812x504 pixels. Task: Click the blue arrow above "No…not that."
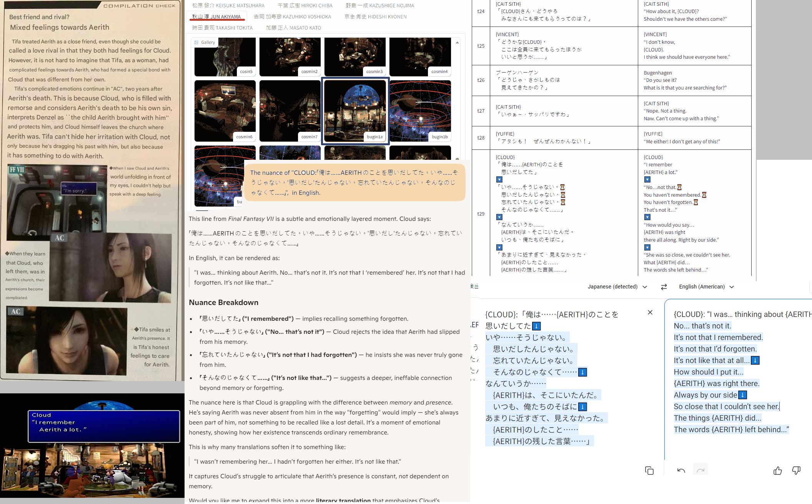click(647, 179)
